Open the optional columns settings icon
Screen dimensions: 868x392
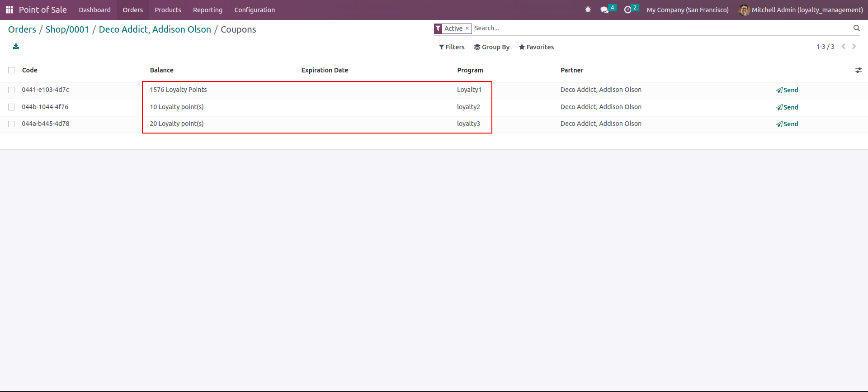pyautogui.click(x=858, y=70)
